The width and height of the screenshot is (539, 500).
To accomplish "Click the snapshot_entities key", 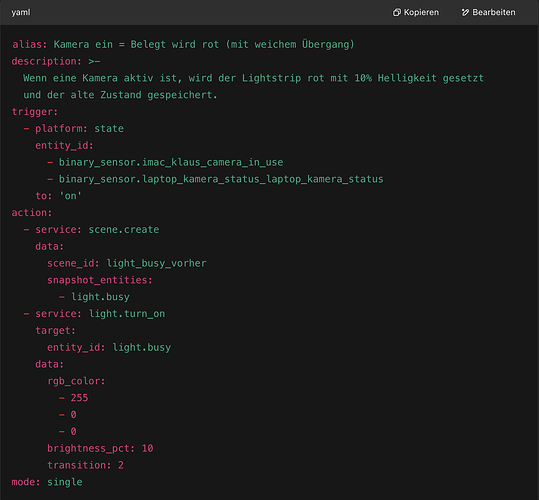I will [x=100, y=280].
